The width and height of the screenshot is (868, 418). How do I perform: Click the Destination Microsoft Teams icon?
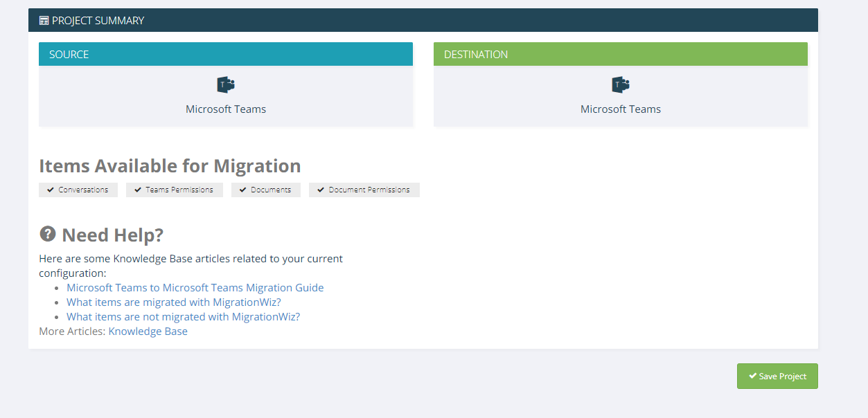point(621,85)
